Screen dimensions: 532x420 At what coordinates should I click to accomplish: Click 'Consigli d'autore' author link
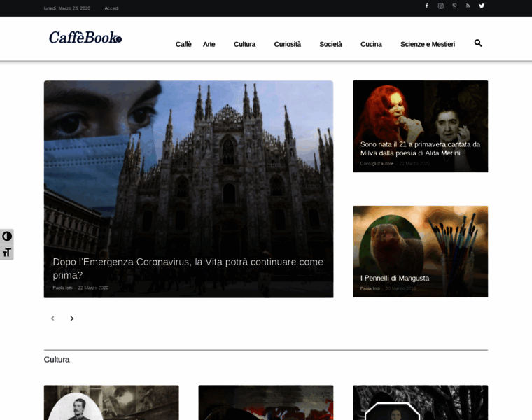[377, 164]
